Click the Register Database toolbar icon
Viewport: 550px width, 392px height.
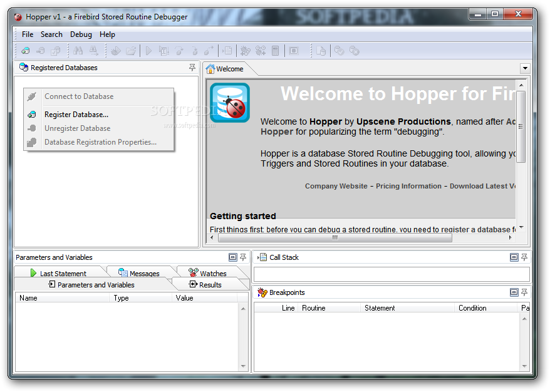pyautogui.click(x=25, y=51)
